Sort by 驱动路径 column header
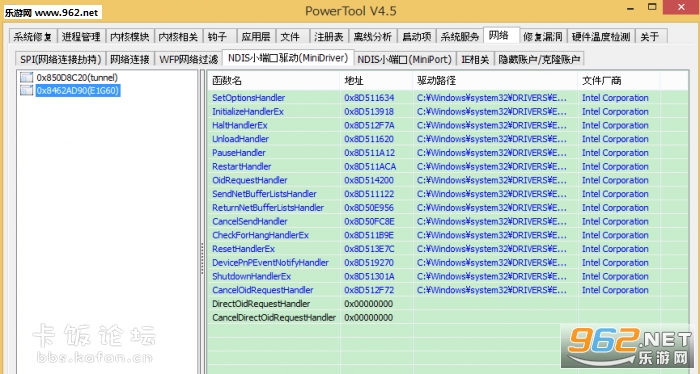700x374 pixels. click(x=495, y=80)
